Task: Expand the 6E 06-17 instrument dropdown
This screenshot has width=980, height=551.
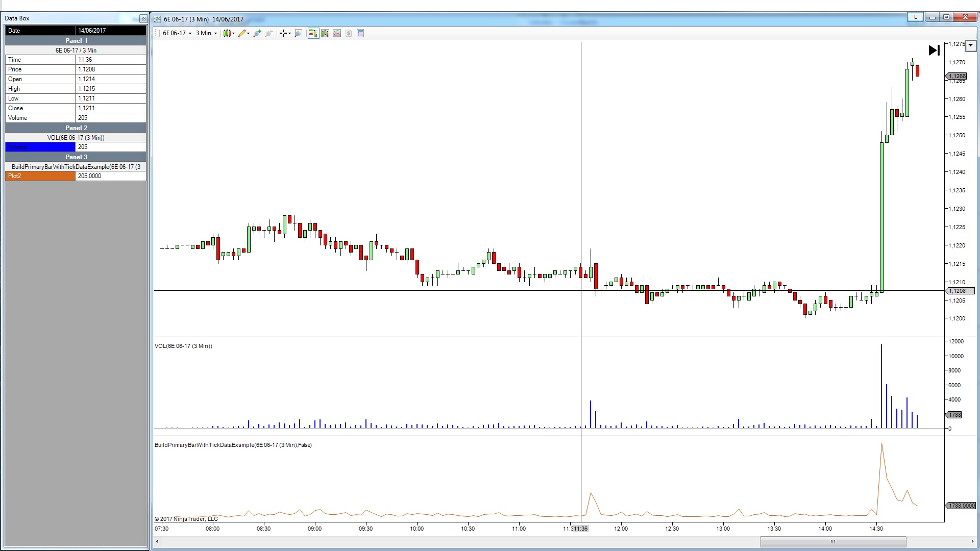Action: (177, 33)
